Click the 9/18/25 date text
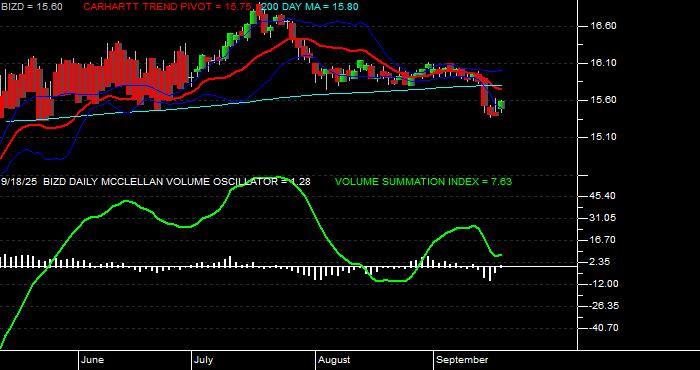 point(19,182)
